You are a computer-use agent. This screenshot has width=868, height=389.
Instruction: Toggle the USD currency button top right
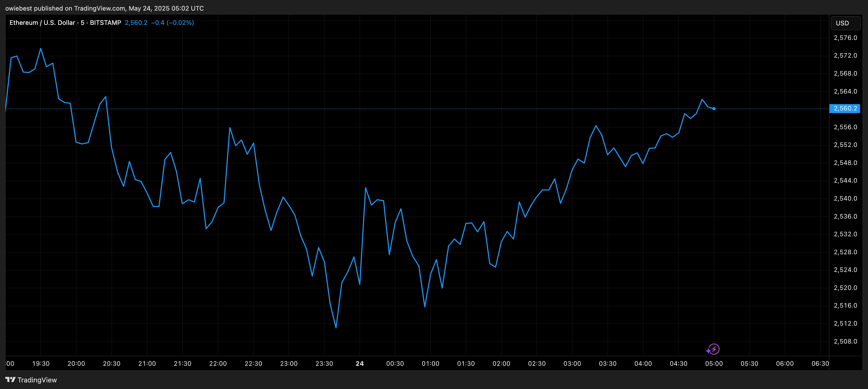[846, 23]
